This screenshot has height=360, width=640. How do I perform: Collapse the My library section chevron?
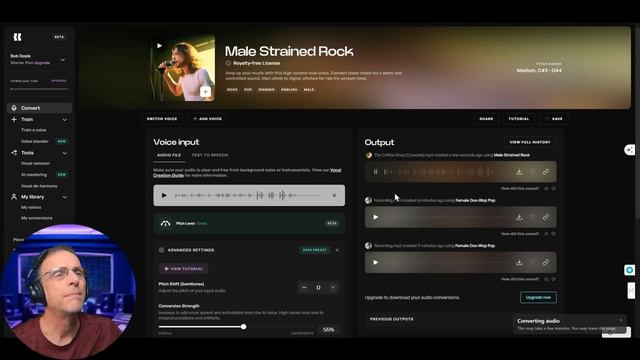(x=64, y=197)
